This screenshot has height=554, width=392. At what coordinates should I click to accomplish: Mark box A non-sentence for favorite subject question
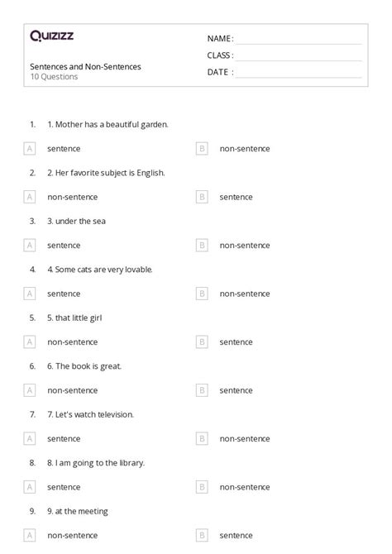click(x=30, y=197)
